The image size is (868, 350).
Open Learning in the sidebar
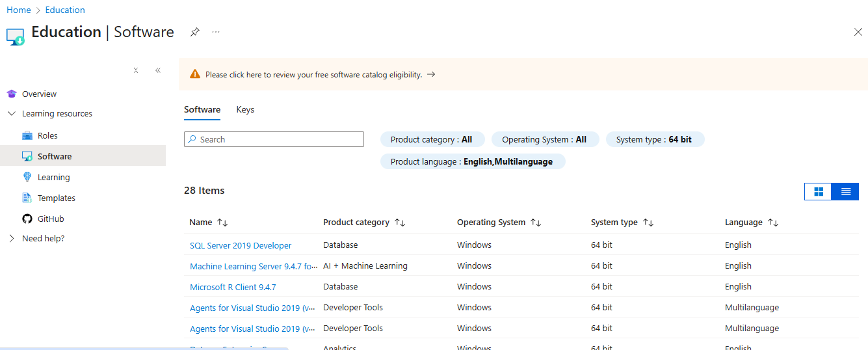pyautogui.click(x=53, y=177)
